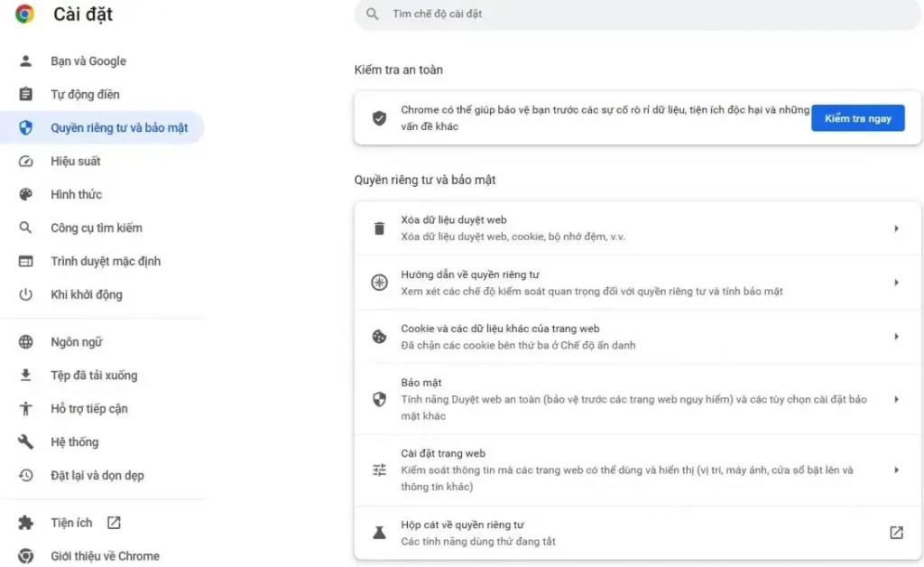Expand the Cookie và các dữ liệu khác arrow
The width and height of the screenshot is (924, 567).
[x=896, y=337]
